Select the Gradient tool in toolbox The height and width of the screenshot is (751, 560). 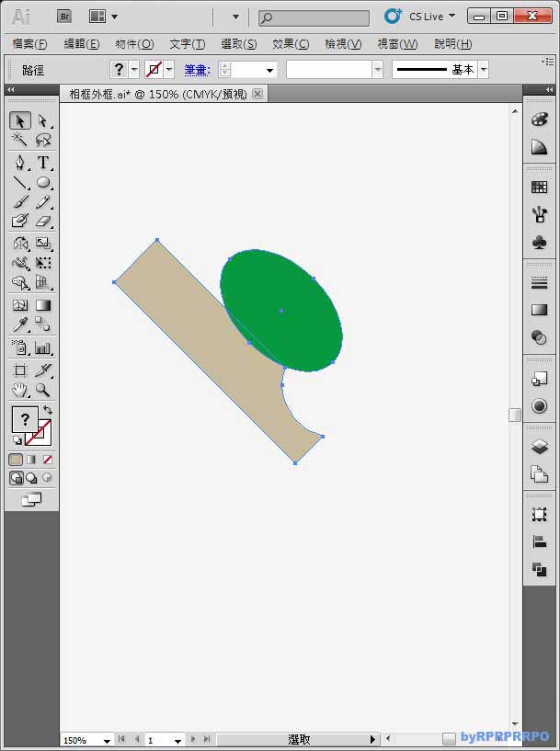coord(42,305)
